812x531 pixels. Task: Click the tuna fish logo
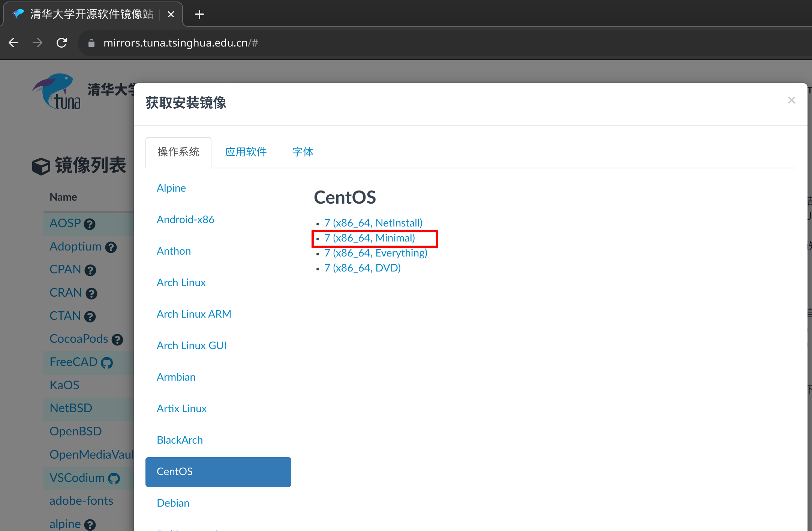pyautogui.click(x=56, y=91)
